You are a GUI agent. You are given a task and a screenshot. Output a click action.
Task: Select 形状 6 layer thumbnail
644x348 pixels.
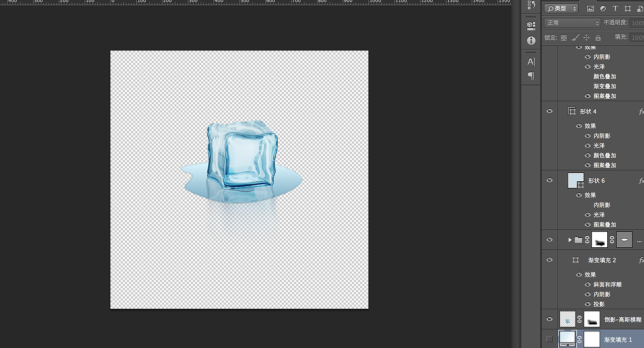(x=576, y=180)
